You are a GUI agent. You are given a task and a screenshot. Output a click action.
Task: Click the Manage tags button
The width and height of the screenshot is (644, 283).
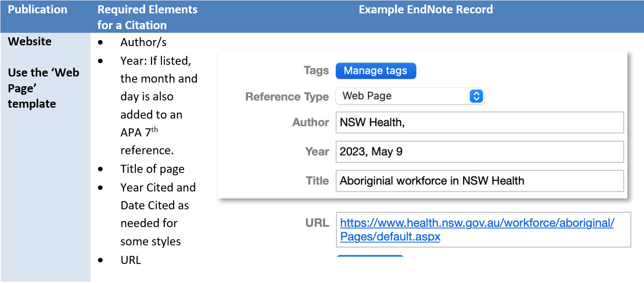pos(376,71)
